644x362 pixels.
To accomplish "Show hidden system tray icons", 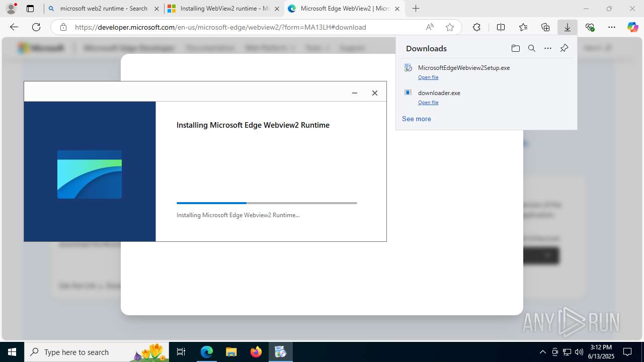I will (x=542, y=352).
